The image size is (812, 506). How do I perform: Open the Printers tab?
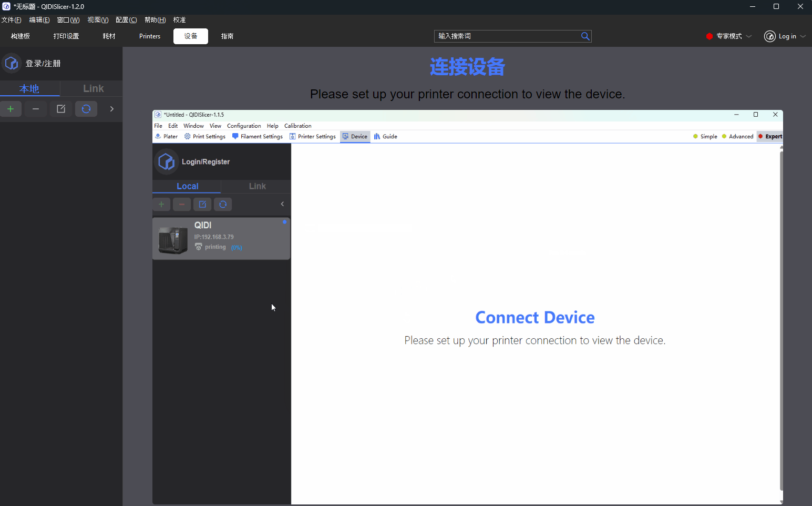pyautogui.click(x=150, y=36)
